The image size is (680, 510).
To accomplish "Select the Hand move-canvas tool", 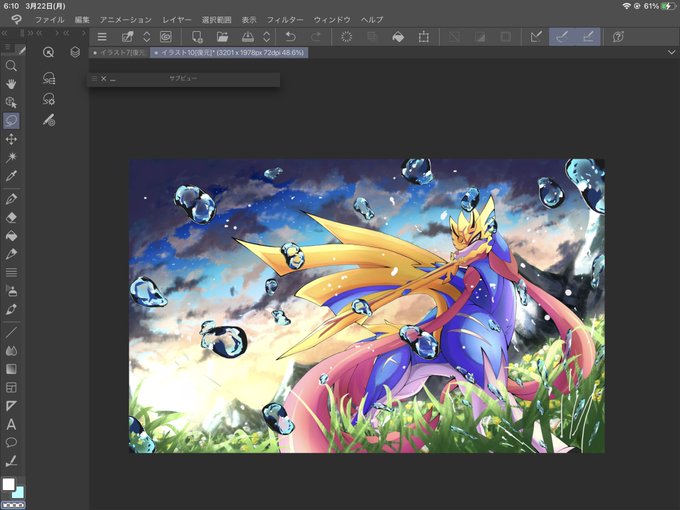I will [11, 84].
